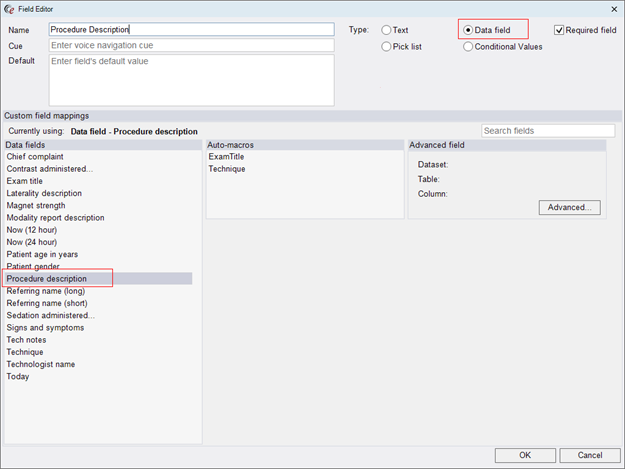The width and height of the screenshot is (625, 469).
Task: Select ExamTitle auto-macro
Action: [x=226, y=157]
